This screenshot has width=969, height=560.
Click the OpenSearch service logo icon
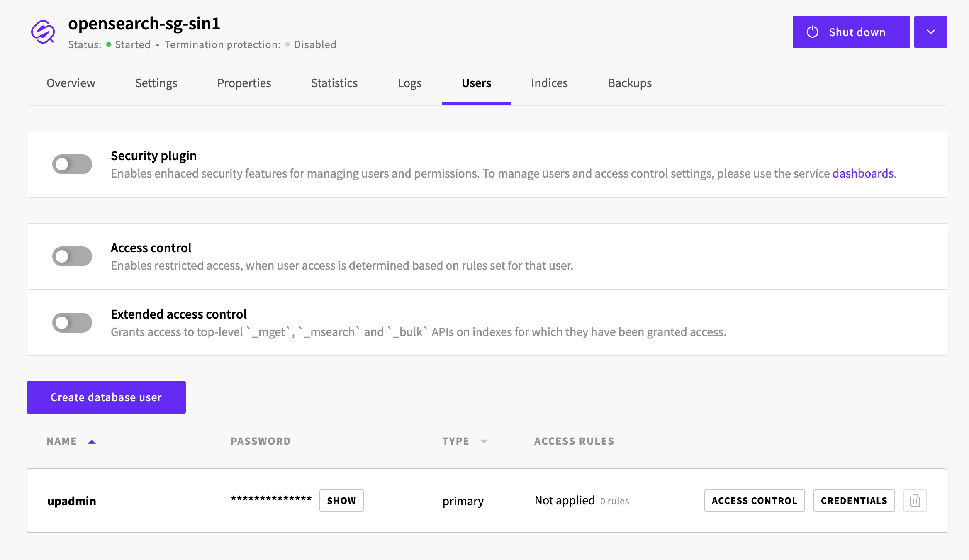[x=43, y=32]
